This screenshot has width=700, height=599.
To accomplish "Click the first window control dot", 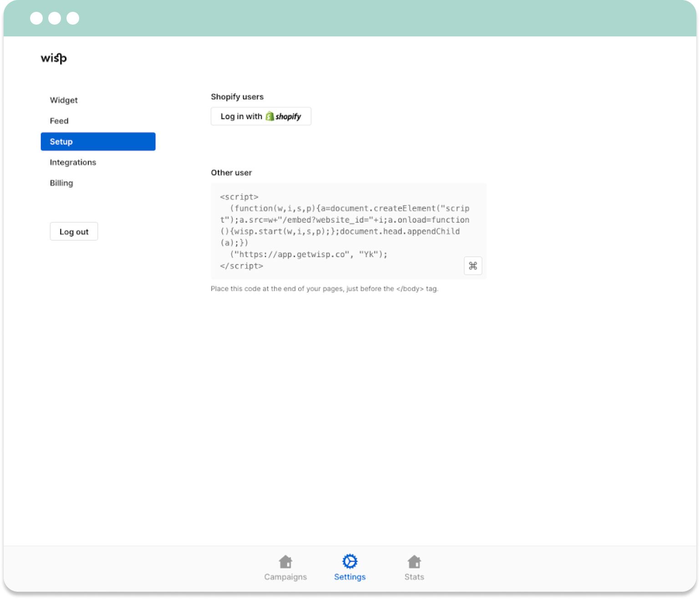I will click(36, 18).
